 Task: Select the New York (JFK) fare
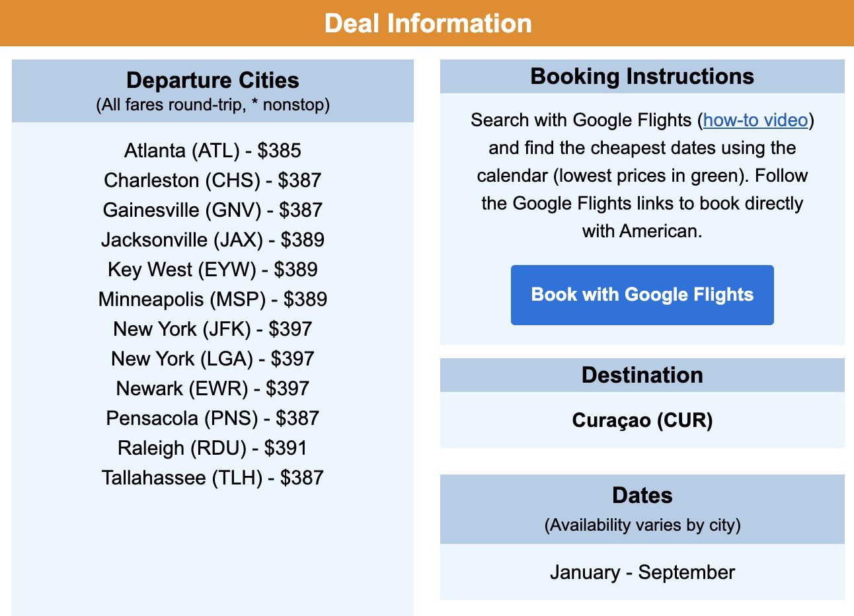coord(213,329)
